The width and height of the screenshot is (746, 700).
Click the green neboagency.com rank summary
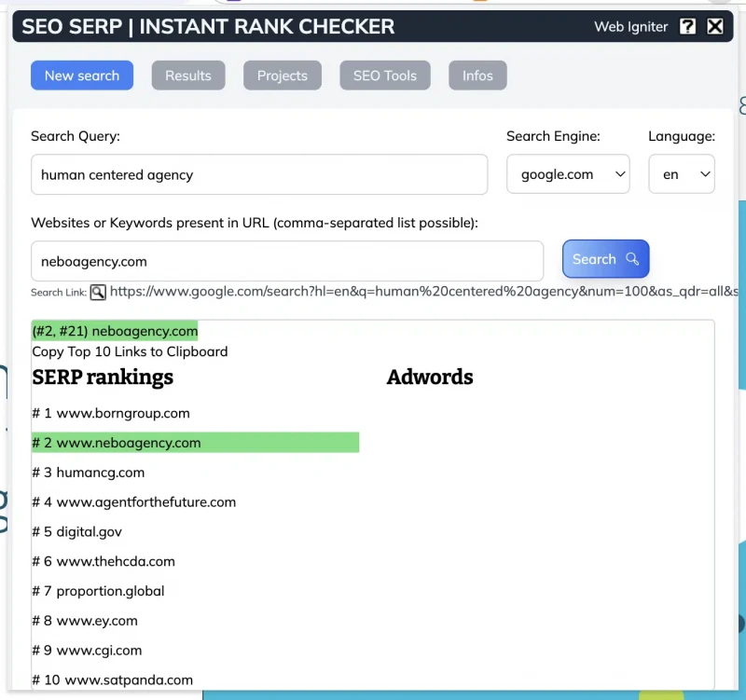pos(115,331)
